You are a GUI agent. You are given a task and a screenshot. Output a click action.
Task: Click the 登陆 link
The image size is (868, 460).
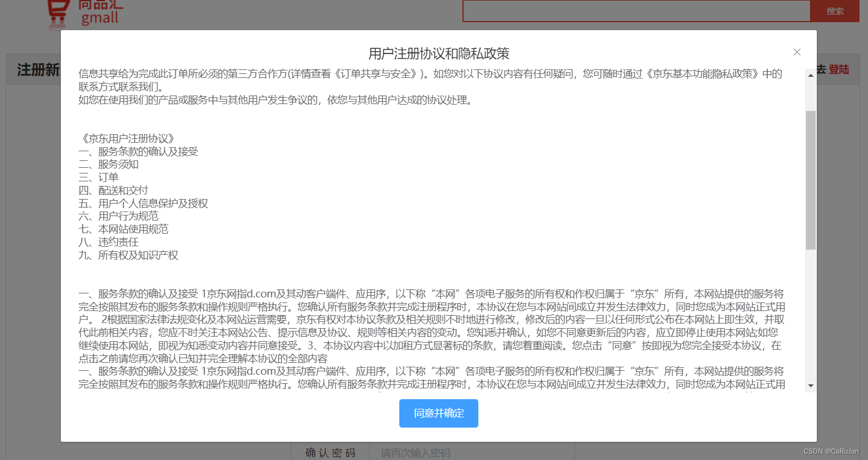(x=838, y=69)
